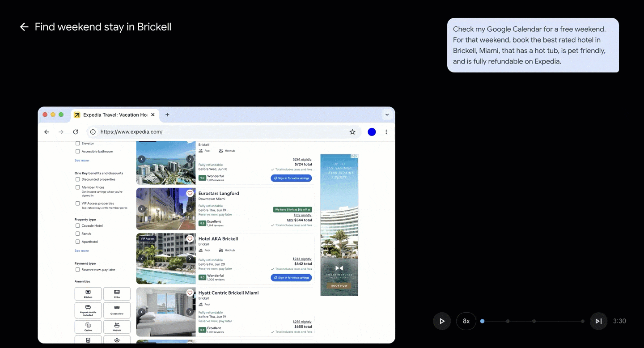644x348 pixels.
Task: Open the 8x playback speed selector
Action: 466,321
